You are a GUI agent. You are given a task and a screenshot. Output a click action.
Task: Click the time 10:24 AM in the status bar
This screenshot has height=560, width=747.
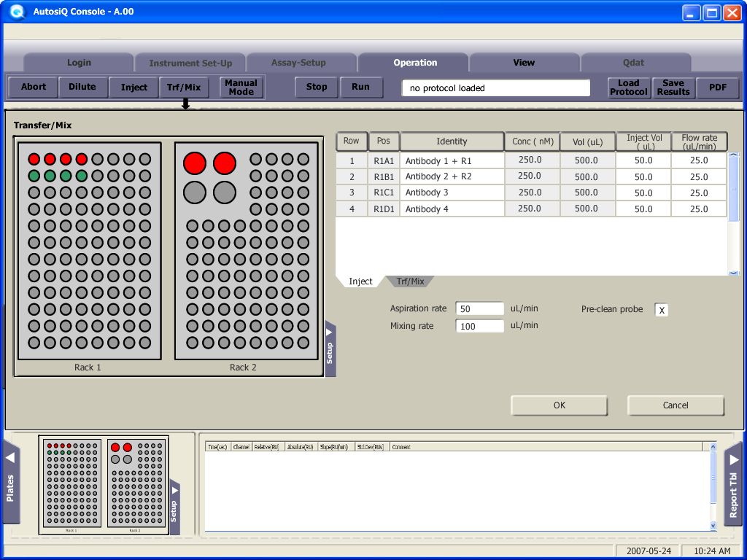(x=712, y=551)
